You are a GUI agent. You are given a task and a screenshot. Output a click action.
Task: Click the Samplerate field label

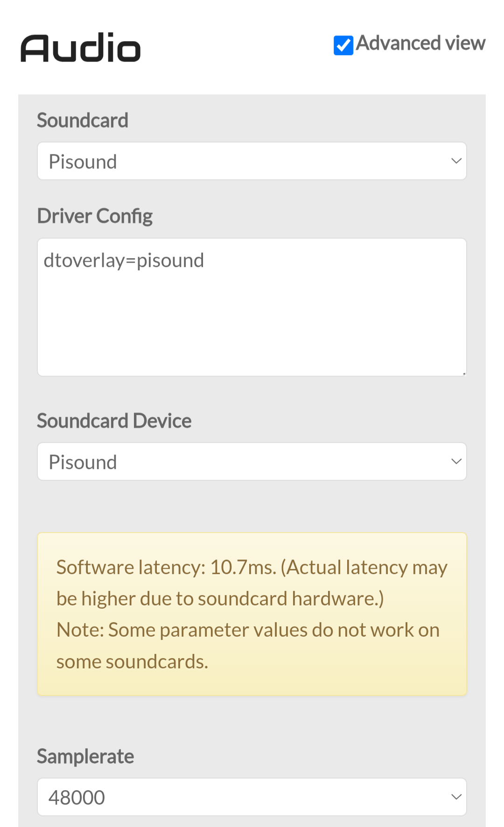pyautogui.click(x=85, y=757)
